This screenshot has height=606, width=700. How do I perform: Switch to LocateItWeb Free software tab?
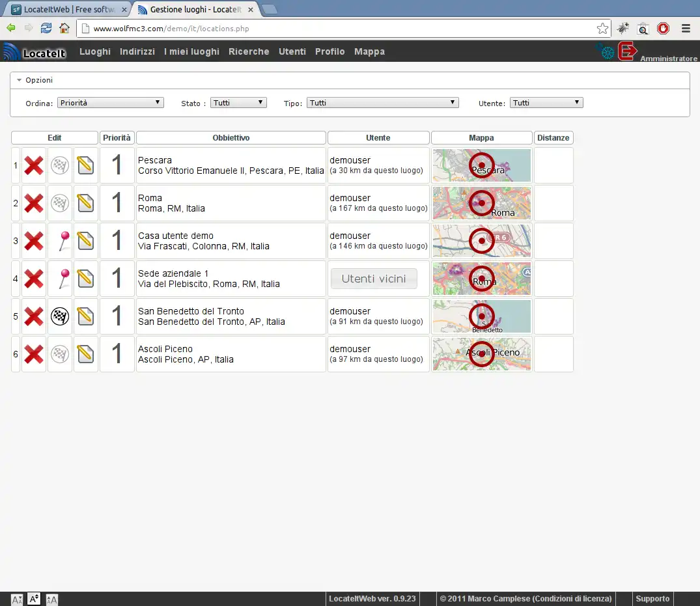click(67, 9)
